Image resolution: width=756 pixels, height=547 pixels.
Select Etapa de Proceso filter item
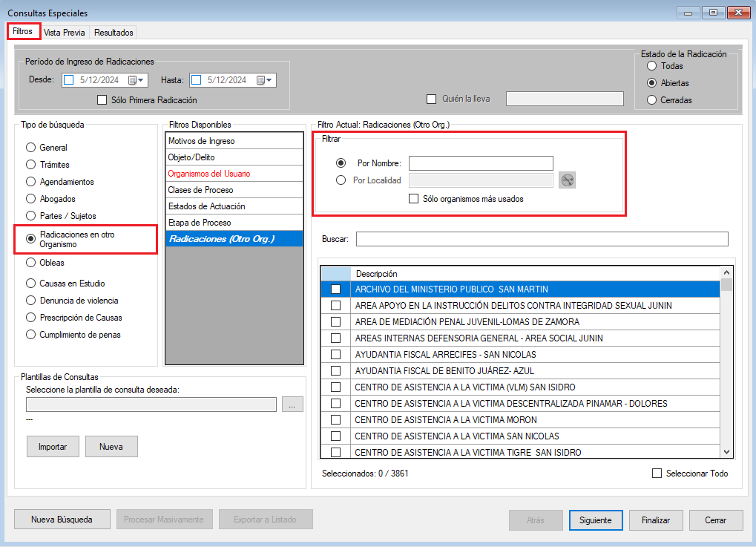click(x=199, y=223)
